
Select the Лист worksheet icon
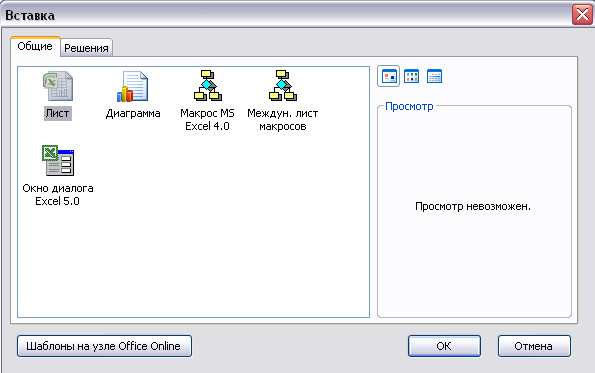58,87
